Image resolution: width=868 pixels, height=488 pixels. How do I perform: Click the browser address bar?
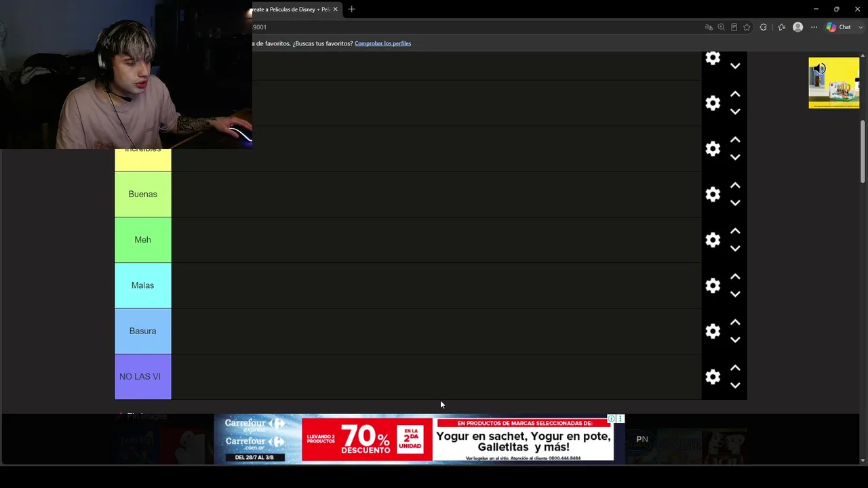click(x=475, y=27)
